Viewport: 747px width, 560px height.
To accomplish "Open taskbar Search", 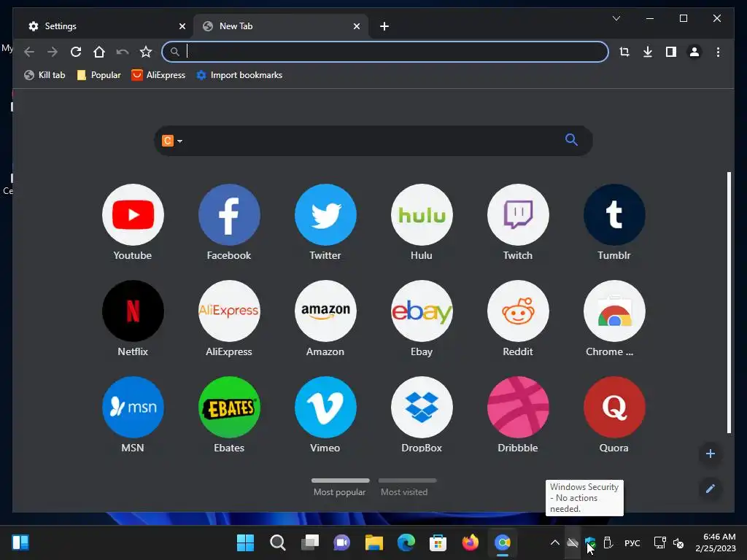I will coord(278,542).
